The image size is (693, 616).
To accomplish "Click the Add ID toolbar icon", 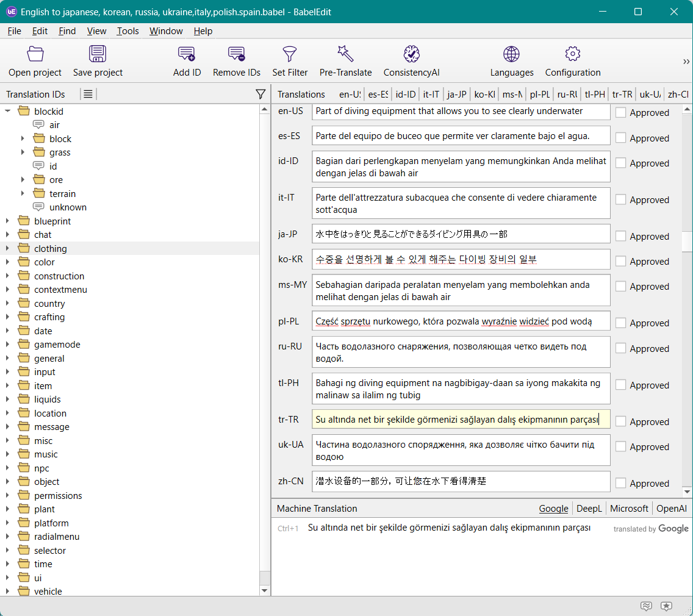I will 187,54.
